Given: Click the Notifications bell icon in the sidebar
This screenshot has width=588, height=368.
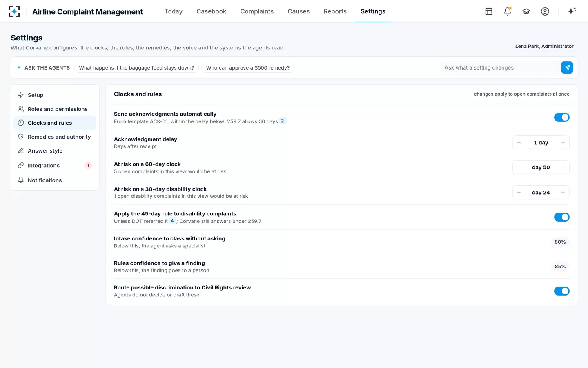Looking at the screenshot, I should [21, 180].
